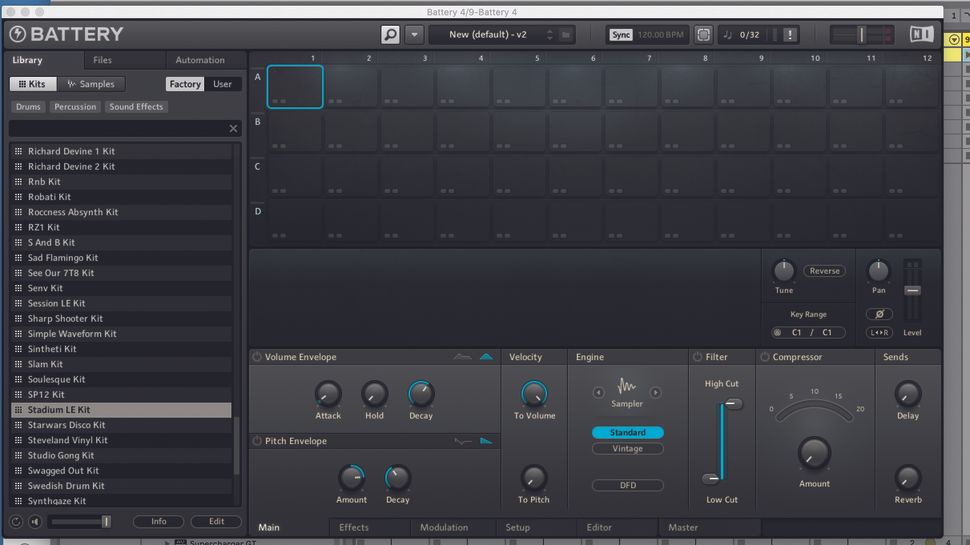Select the Standard sampler mode

(x=627, y=432)
